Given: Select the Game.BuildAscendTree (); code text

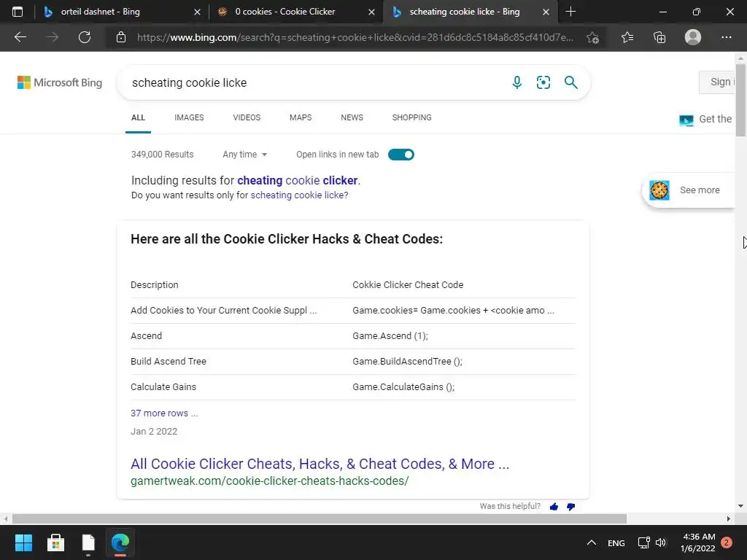Looking at the screenshot, I should pos(407,362).
